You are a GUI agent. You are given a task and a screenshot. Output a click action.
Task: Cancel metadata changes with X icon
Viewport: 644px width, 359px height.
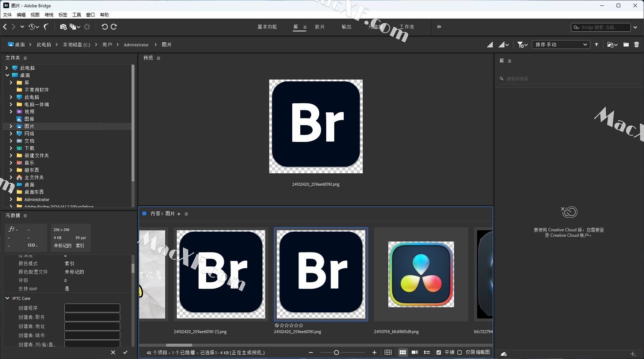[x=113, y=352]
